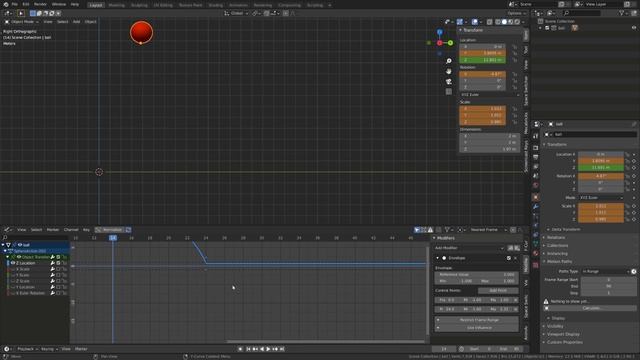Open the Object properties tab icon
This screenshot has width=640, height=360.
click(536, 197)
